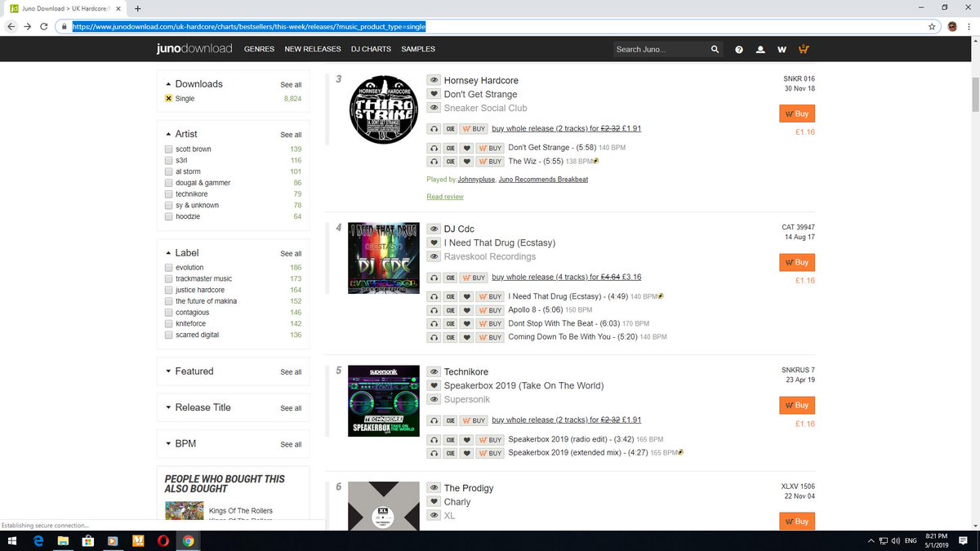
Task: Collapse the Downloads filter section
Action: click(x=194, y=84)
